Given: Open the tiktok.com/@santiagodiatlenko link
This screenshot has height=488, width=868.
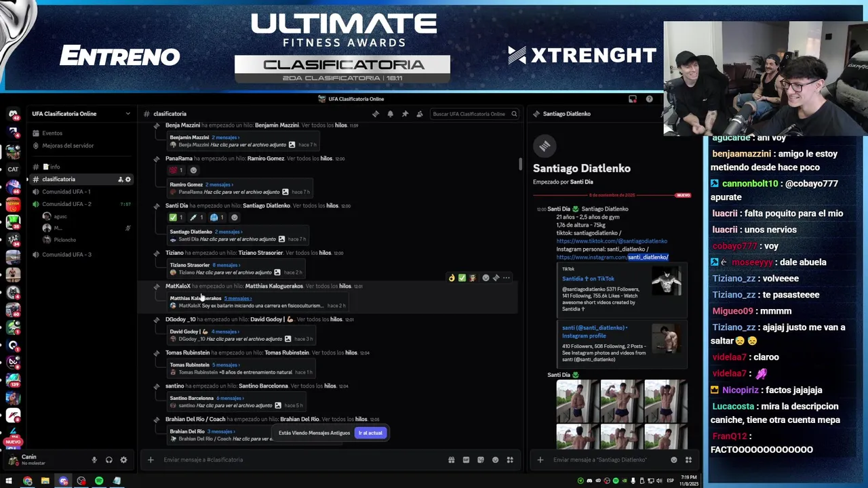Looking at the screenshot, I should pyautogui.click(x=612, y=241).
